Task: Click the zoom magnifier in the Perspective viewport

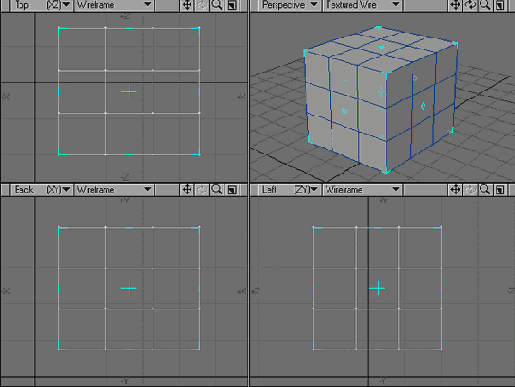Action: point(485,5)
